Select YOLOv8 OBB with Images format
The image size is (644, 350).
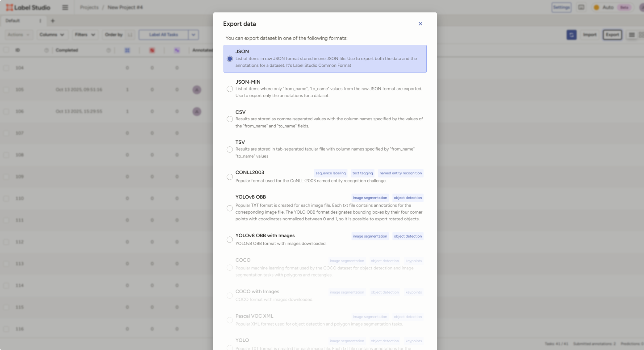click(230, 240)
